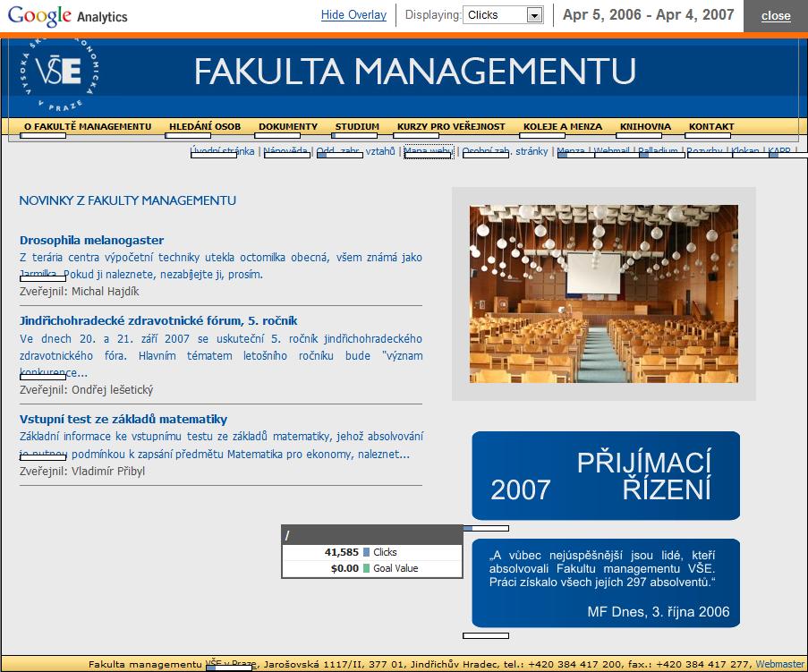Open Osobní zah. stránky link
Viewport: 808px width, 672px height.
[505, 151]
